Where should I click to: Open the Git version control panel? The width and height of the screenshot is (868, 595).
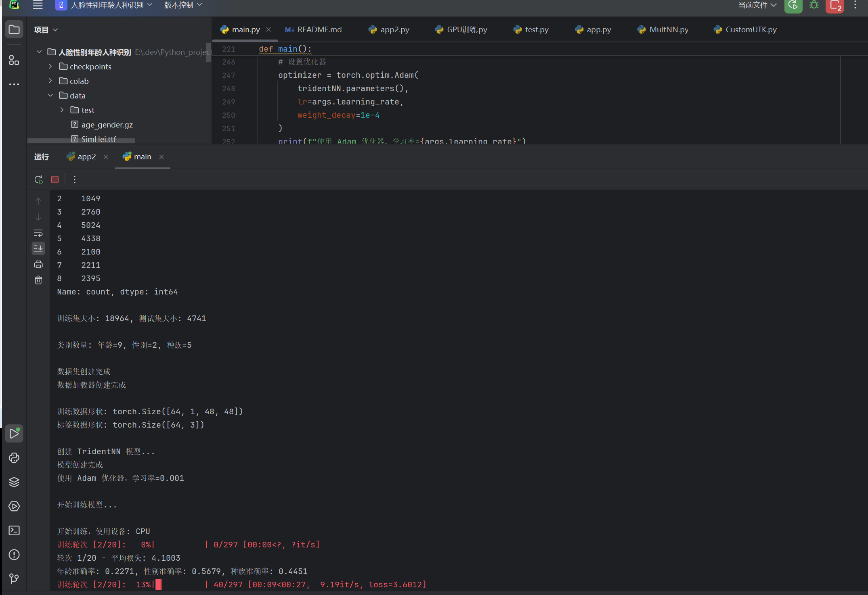click(14, 579)
